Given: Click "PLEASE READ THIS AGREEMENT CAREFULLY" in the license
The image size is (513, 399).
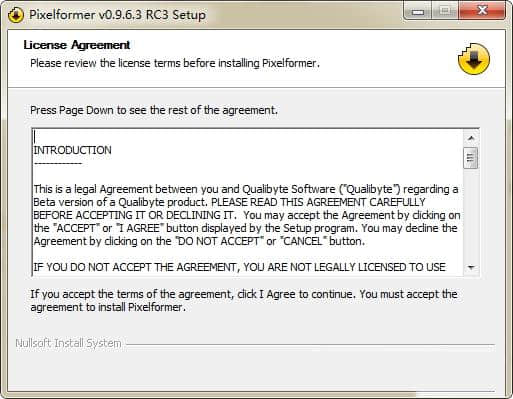Looking at the screenshot, I should point(318,202).
